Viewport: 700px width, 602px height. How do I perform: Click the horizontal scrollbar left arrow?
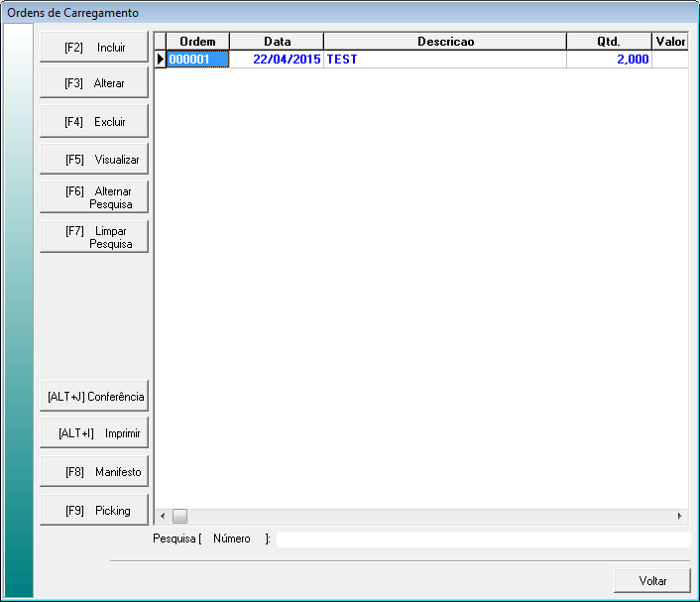[x=163, y=517]
